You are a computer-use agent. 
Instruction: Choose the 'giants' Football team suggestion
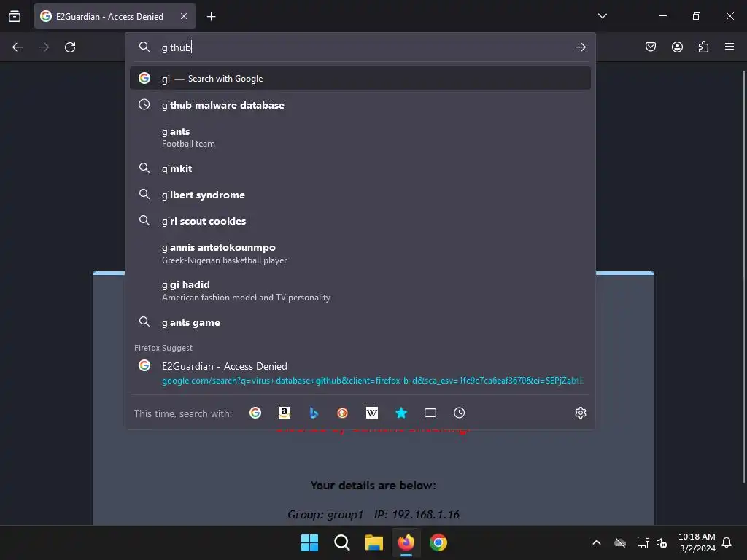pos(360,137)
